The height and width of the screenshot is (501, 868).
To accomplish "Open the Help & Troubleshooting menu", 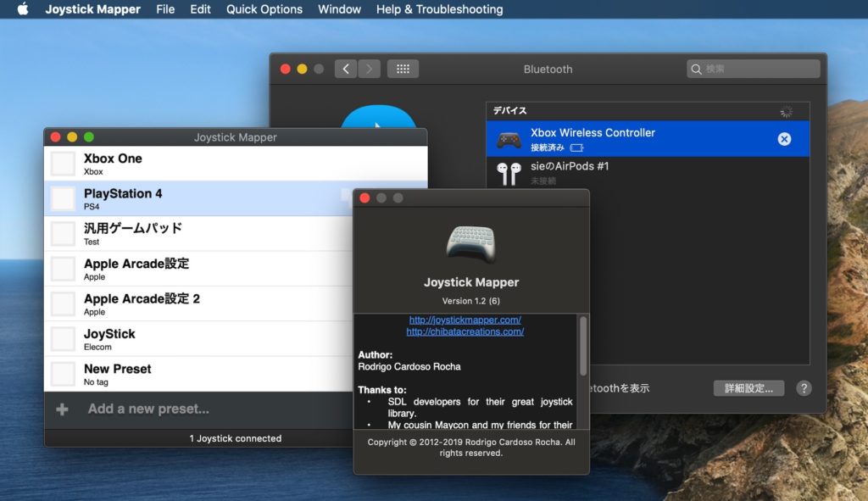I will click(439, 9).
